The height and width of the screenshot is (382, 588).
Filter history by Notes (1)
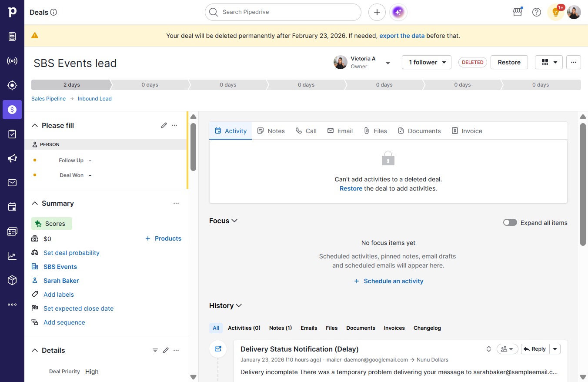(x=281, y=328)
